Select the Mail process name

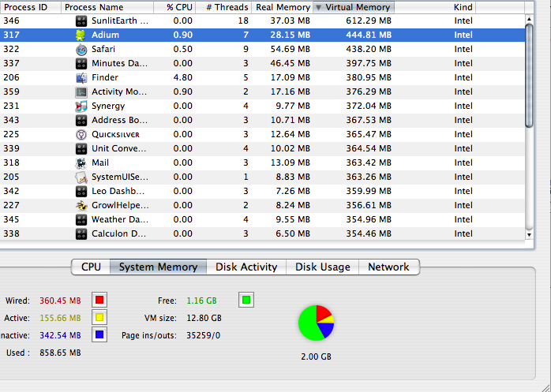[100, 162]
